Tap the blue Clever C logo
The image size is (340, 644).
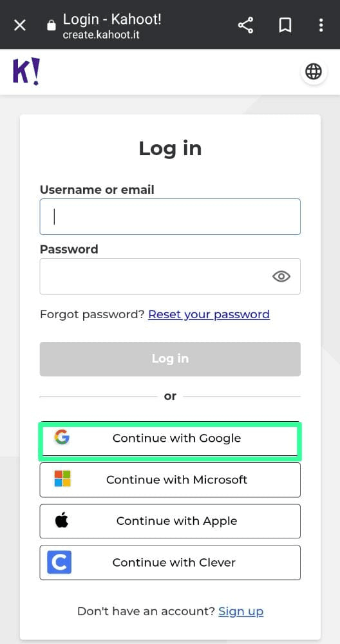tap(59, 562)
